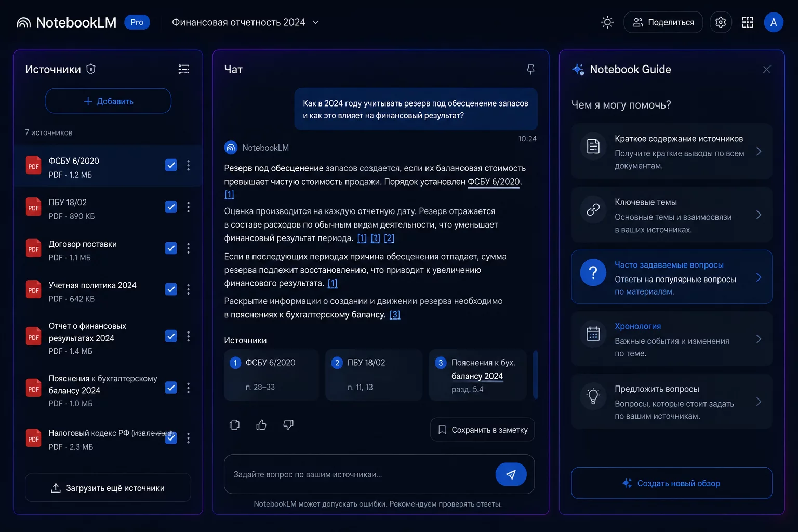Click the PDF icon of ФСБУ 6/2020

pos(34,166)
